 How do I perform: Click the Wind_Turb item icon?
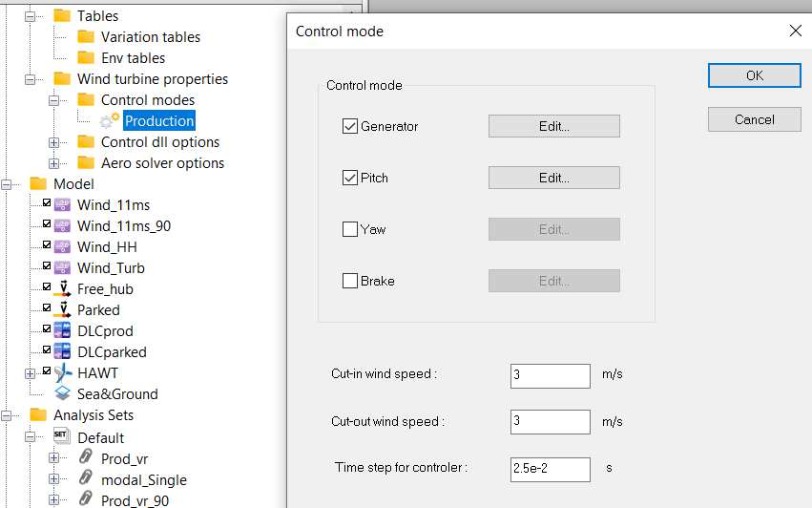[63, 268]
